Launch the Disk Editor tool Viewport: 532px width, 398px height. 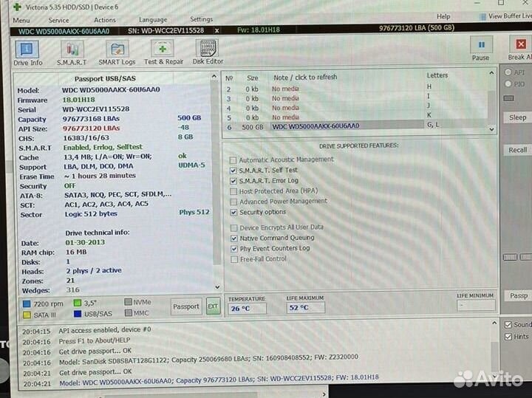[x=208, y=51]
